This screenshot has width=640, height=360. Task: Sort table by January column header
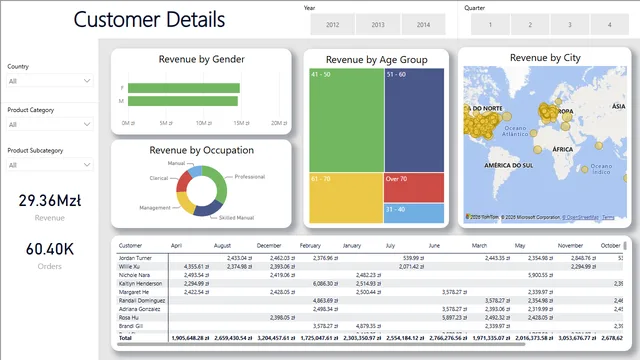coord(351,245)
